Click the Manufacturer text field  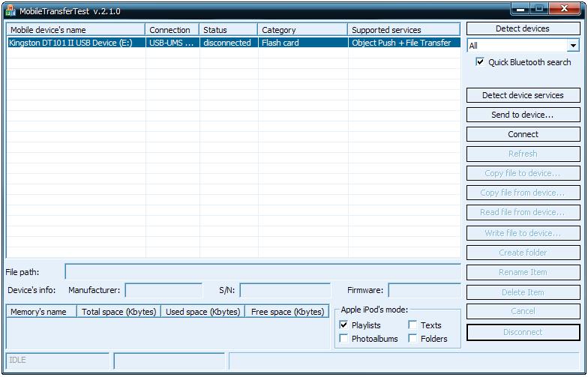coord(163,290)
